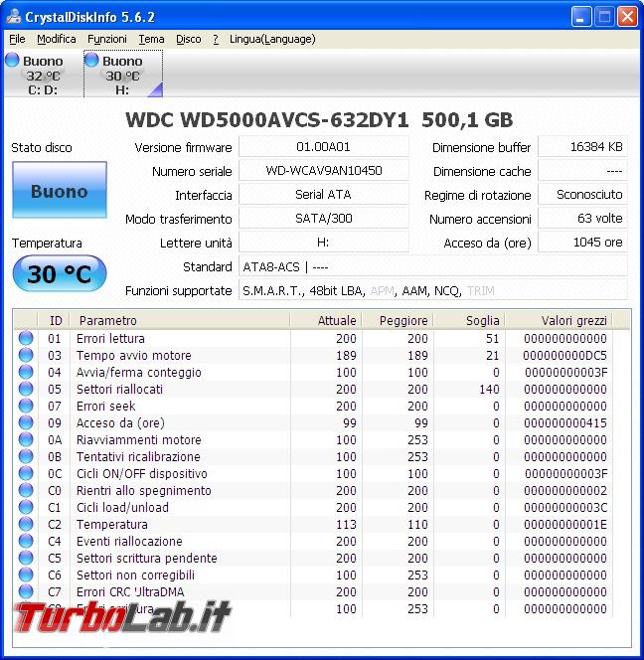Click the Valori grezzi column header
Screen dimensions: 644x660
(559, 320)
